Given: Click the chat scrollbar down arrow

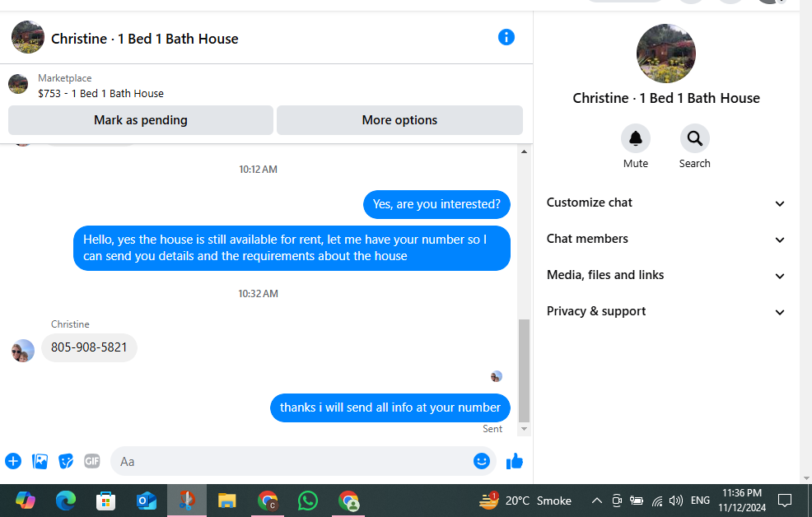Looking at the screenshot, I should tap(524, 429).
